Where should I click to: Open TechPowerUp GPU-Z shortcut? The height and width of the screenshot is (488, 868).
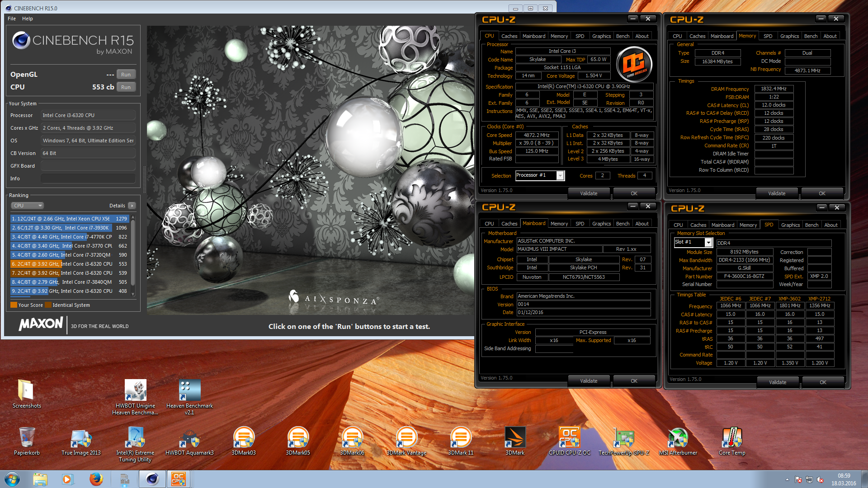(x=623, y=441)
